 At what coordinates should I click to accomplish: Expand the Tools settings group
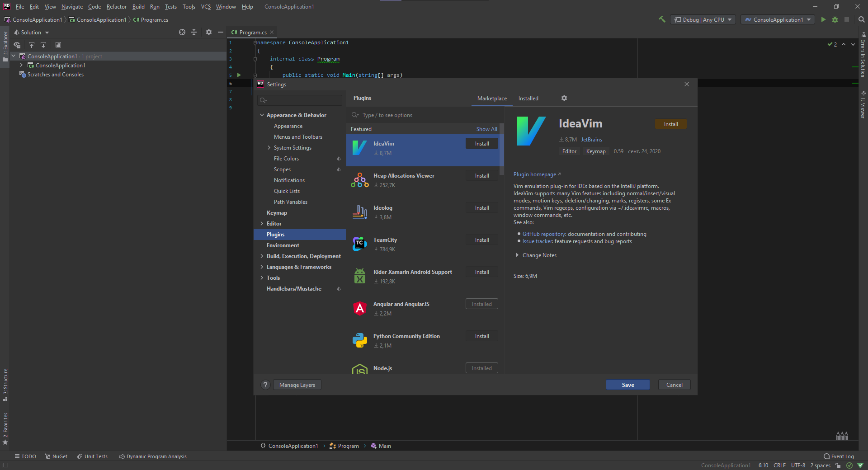(262, 278)
